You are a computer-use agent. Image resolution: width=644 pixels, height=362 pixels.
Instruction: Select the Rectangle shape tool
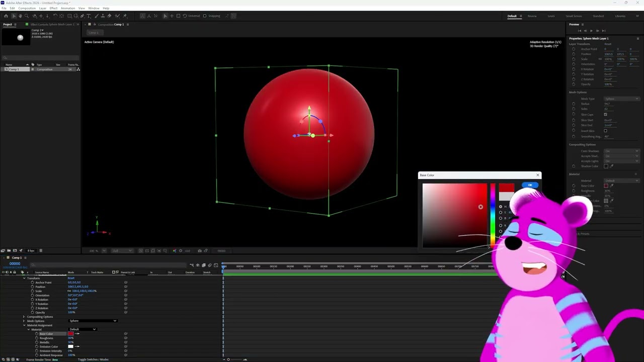tap(69, 16)
